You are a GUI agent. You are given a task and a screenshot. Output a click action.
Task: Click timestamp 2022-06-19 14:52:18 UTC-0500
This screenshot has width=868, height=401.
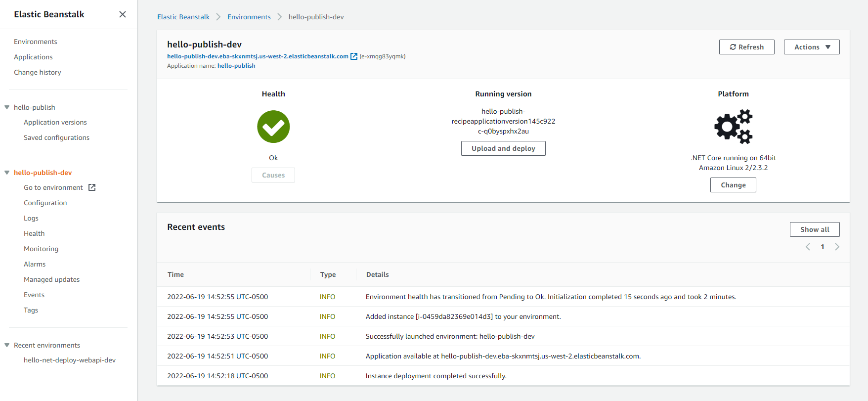click(x=217, y=376)
